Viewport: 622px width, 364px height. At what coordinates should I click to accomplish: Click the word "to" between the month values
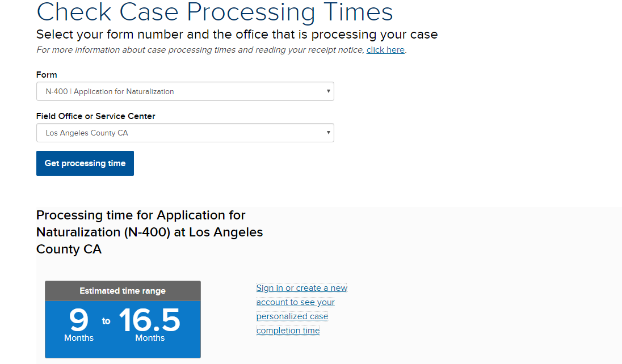click(x=106, y=321)
